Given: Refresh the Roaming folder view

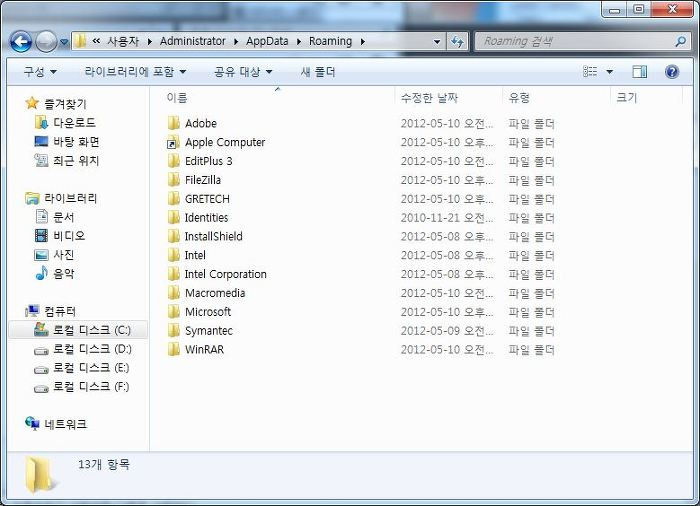Looking at the screenshot, I should (457, 42).
